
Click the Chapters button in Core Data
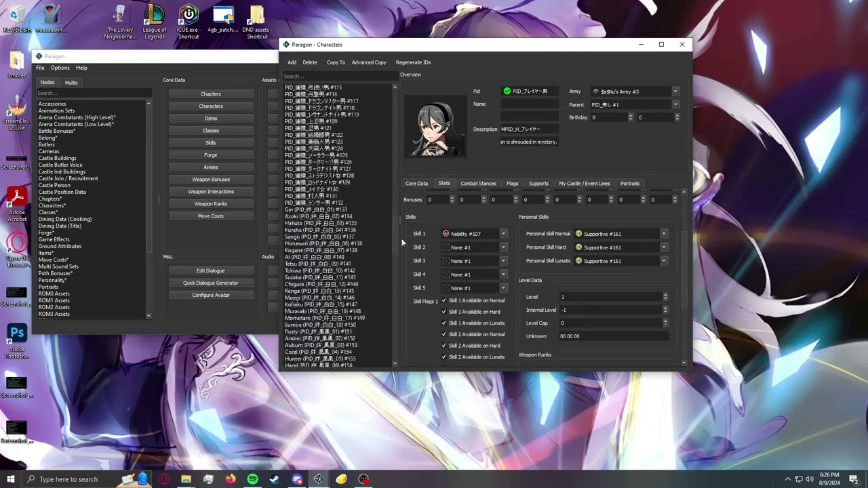coord(211,94)
